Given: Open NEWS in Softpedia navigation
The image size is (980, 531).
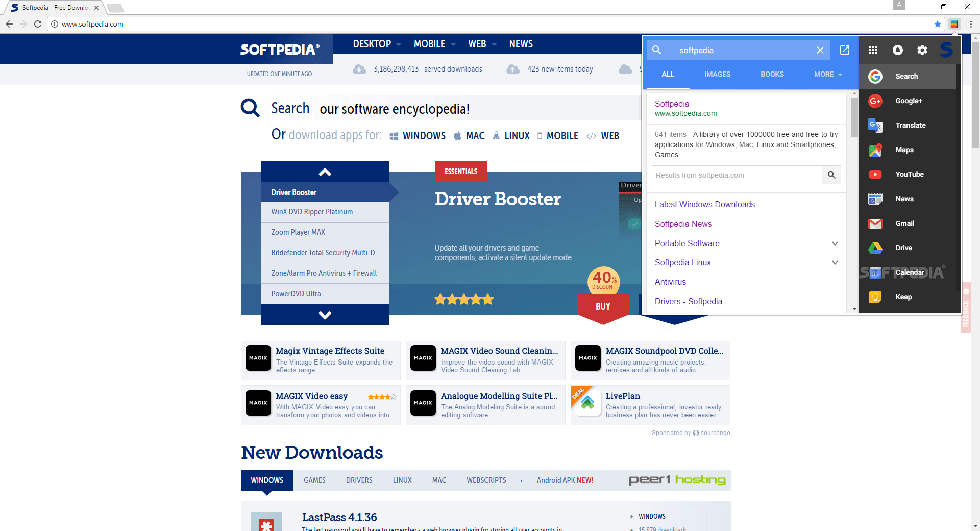Looking at the screenshot, I should pos(521,44).
